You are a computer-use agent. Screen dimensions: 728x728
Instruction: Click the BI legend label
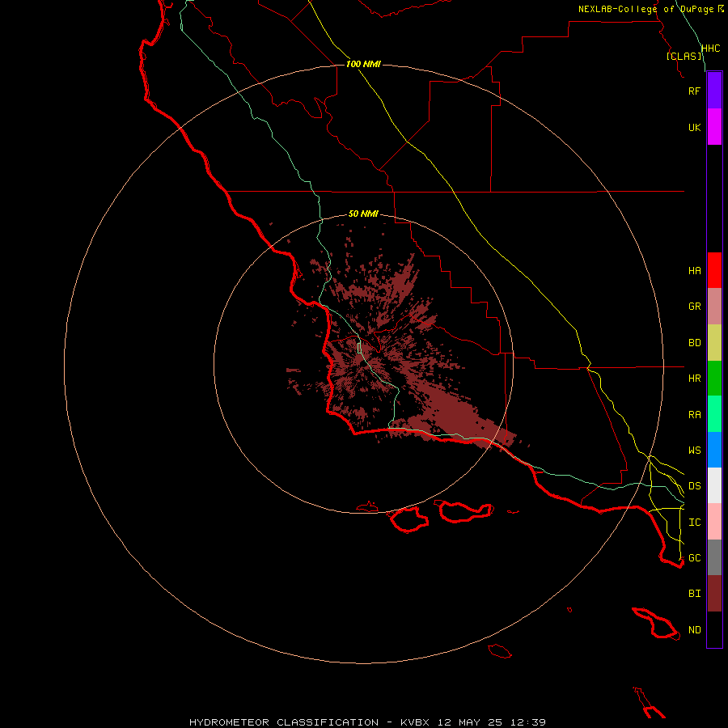pos(694,594)
